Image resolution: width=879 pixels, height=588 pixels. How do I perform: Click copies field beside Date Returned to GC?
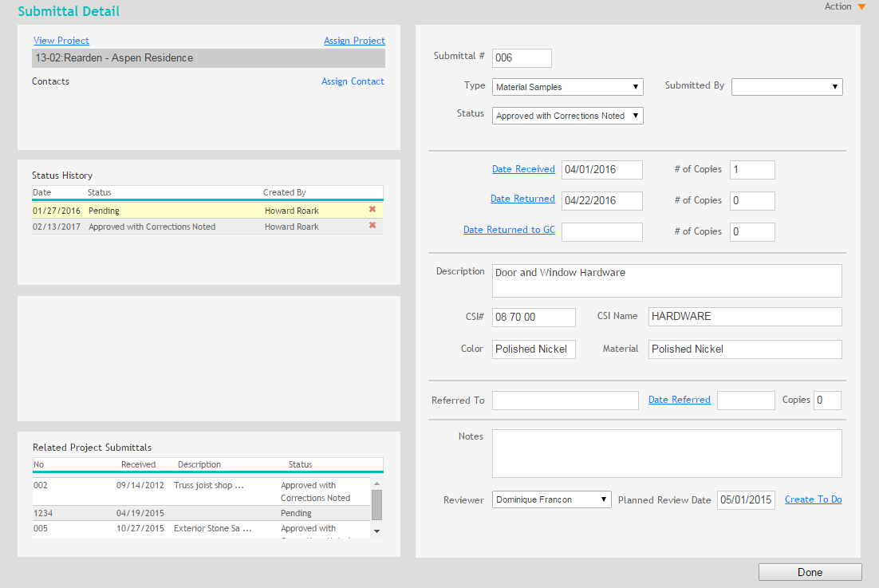(752, 232)
